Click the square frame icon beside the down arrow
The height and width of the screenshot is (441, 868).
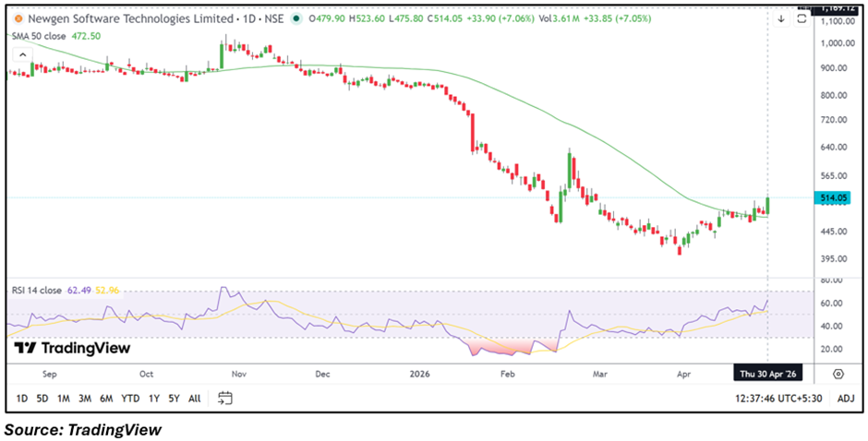801,19
